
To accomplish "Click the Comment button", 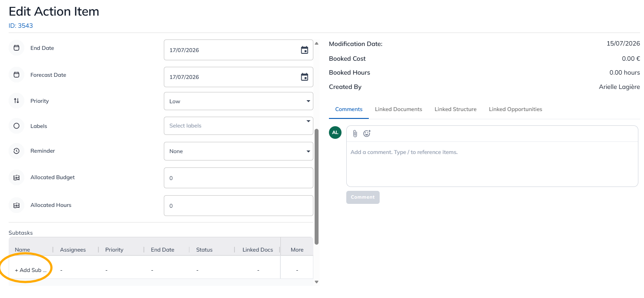I will tap(363, 197).
